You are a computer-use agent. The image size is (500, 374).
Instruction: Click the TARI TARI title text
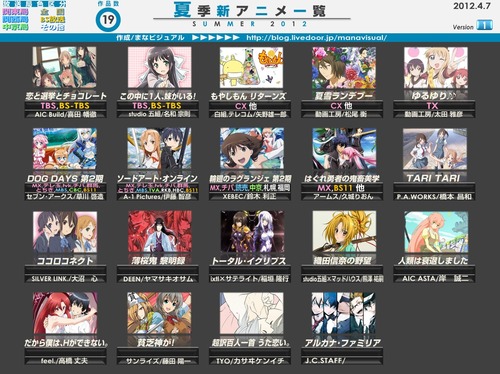click(433, 178)
